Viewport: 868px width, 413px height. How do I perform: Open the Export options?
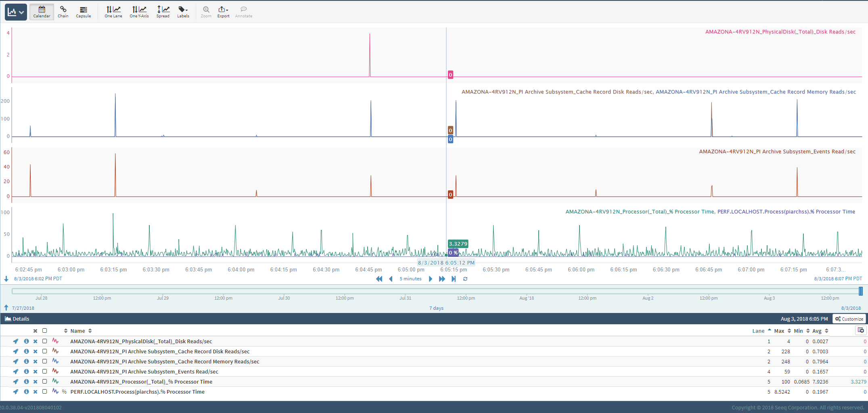point(223,12)
